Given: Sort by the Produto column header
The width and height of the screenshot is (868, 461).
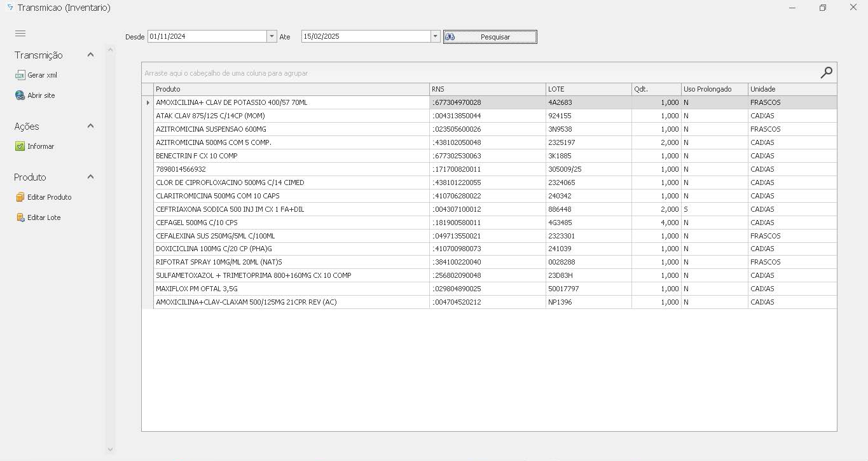Looking at the screenshot, I should tap(291, 89).
